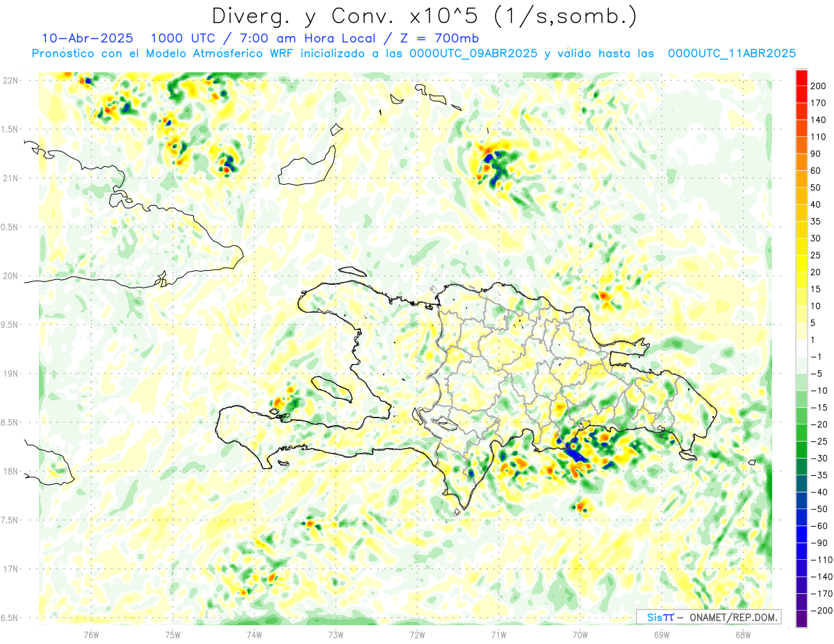The image size is (834, 644).
Task: Click the '75W' longitude label
Action: [172, 635]
